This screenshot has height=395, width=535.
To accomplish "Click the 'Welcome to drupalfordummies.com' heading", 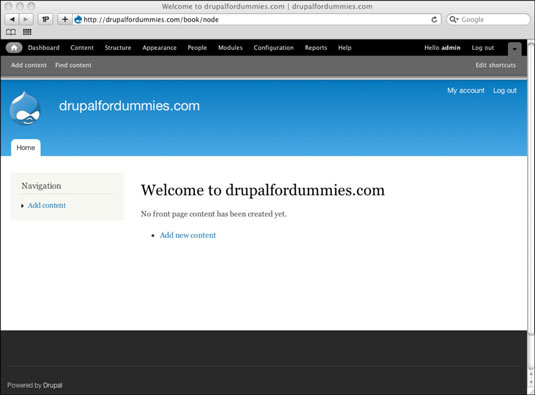I will (263, 190).
